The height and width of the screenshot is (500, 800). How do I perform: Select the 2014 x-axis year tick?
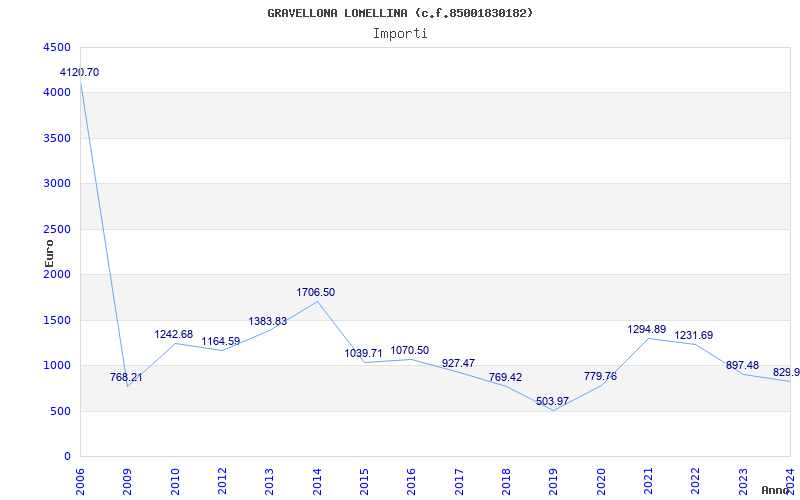317,481
